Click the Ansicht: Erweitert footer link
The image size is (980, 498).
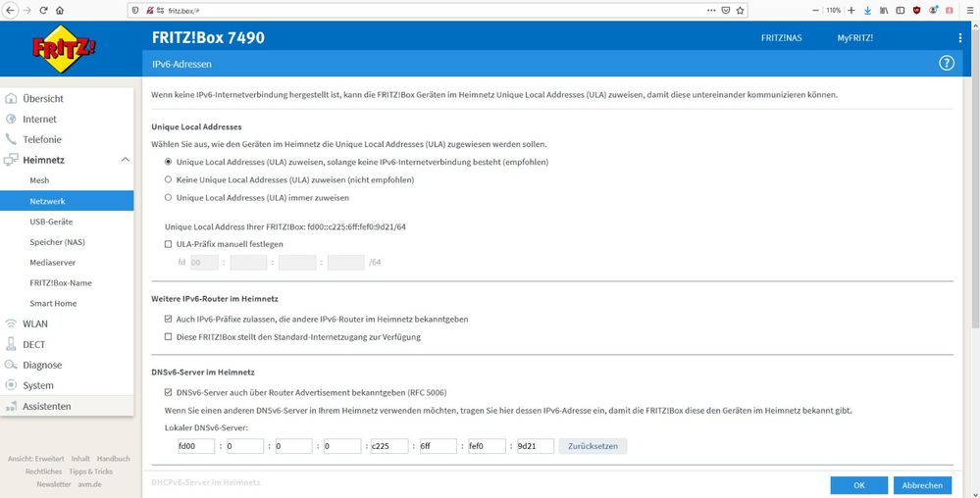tap(35, 459)
